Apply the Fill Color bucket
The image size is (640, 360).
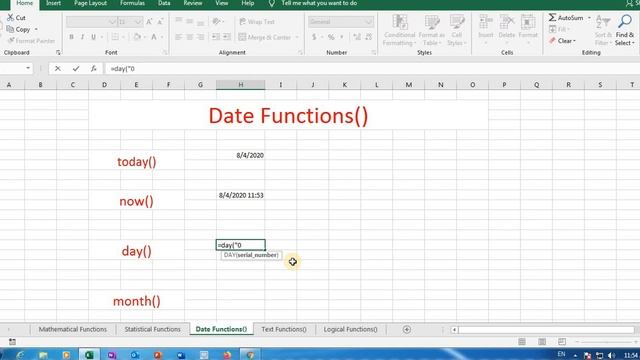(137, 37)
